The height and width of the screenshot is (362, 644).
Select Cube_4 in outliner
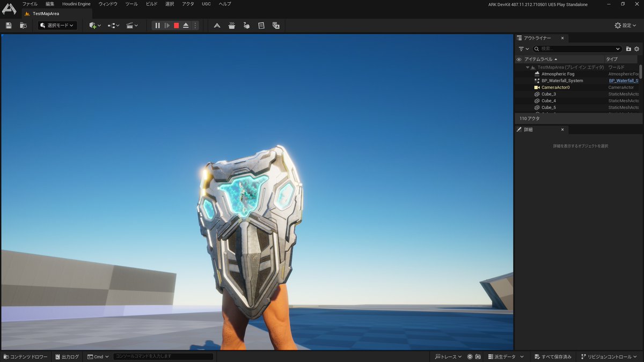coord(548,101)
